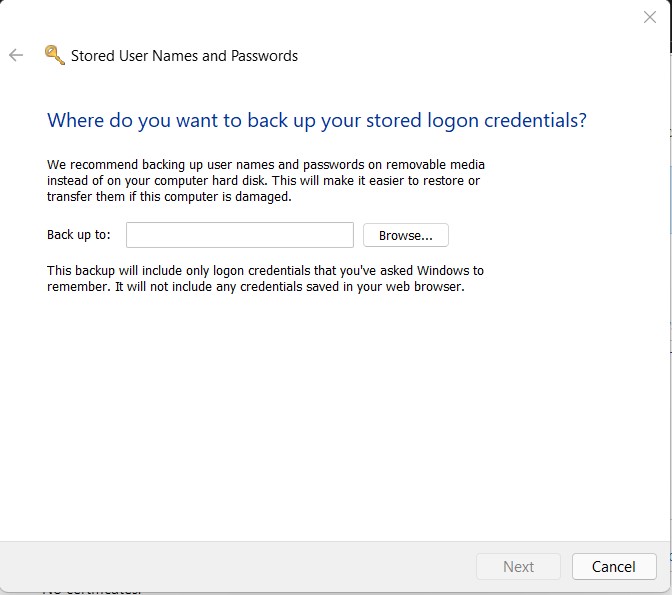Click the blue 'Where do you want to back up' heading

click(x=316, y=120)
